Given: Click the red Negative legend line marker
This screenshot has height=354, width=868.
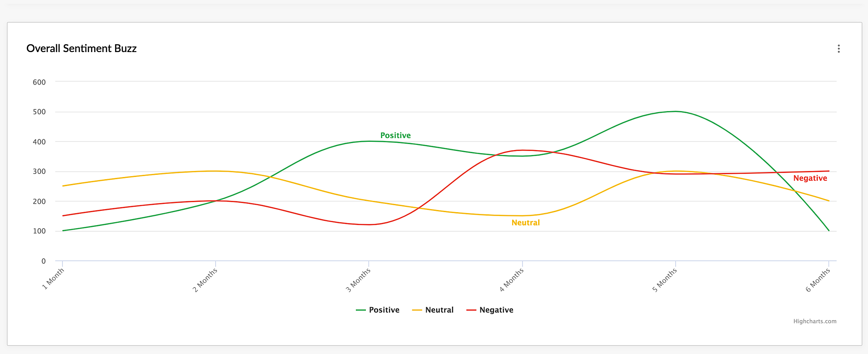Looking at the screenshot, I should (471, 310).
